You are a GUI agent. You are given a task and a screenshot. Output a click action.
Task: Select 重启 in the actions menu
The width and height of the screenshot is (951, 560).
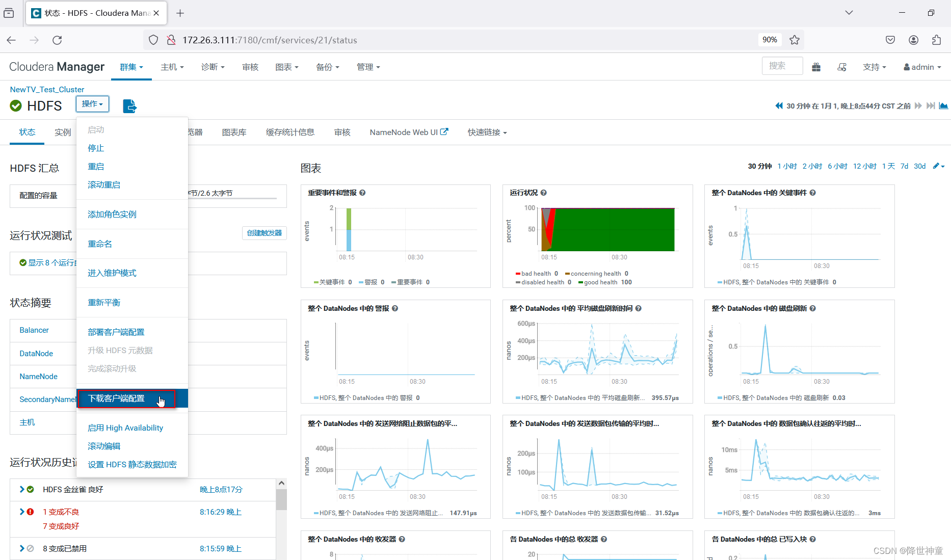[x=132, y=167]
